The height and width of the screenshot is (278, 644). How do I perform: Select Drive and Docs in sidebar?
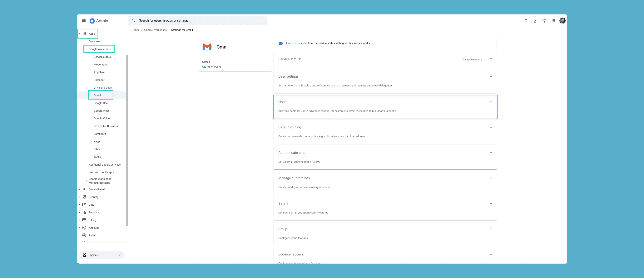coord(102,88)
